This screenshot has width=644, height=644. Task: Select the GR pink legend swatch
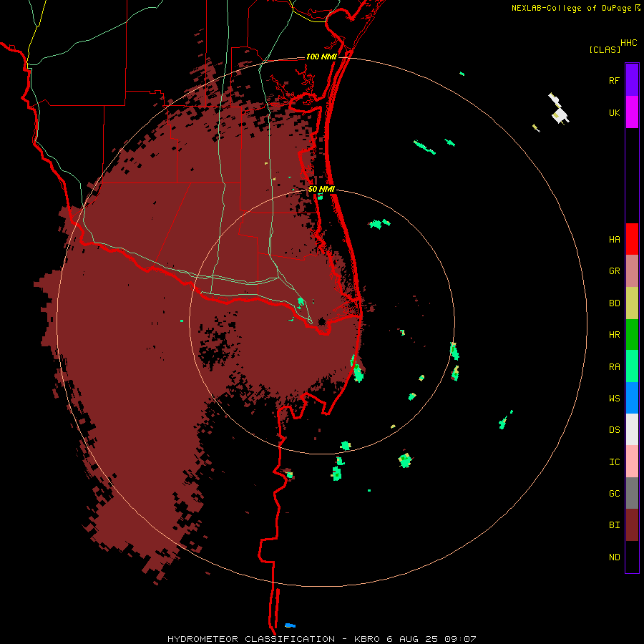pos(632,271)
